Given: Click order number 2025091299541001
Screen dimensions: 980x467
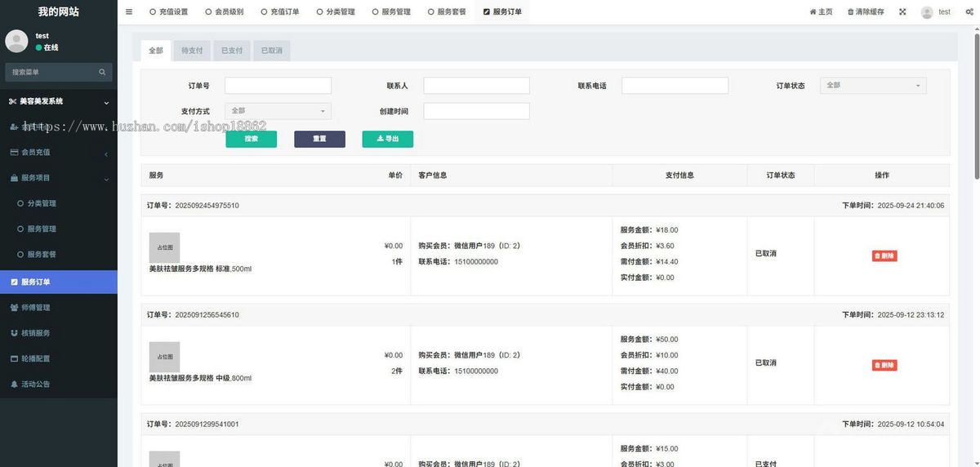Looking at the screenshot, I should click(x=207, y=425).
